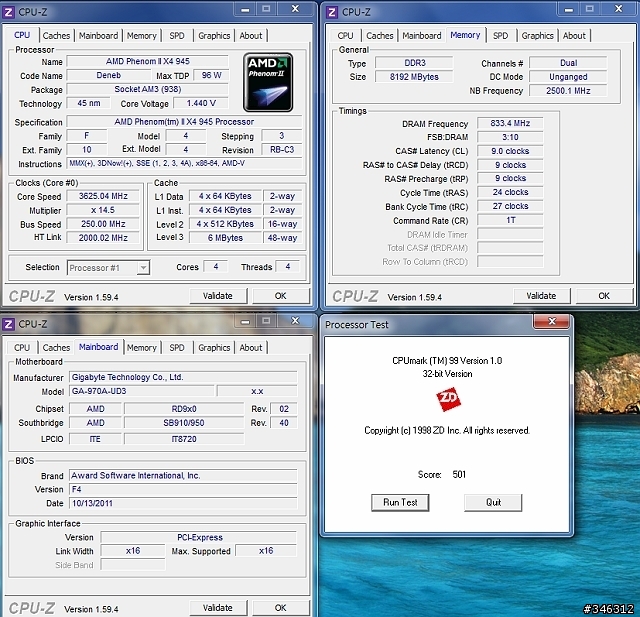This screenshot has height=617, width=640.
Task: Click the CAS# Latency value 9.0 clocks
Action: 510,151
